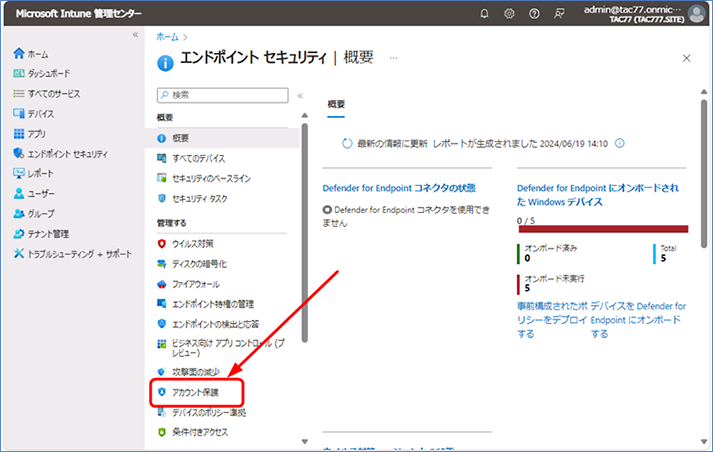Image resolution: width=713 pixels, height=452 pixels.
Task: Click the 攻撃面の減少 icon
Action: tap(161, 372)
